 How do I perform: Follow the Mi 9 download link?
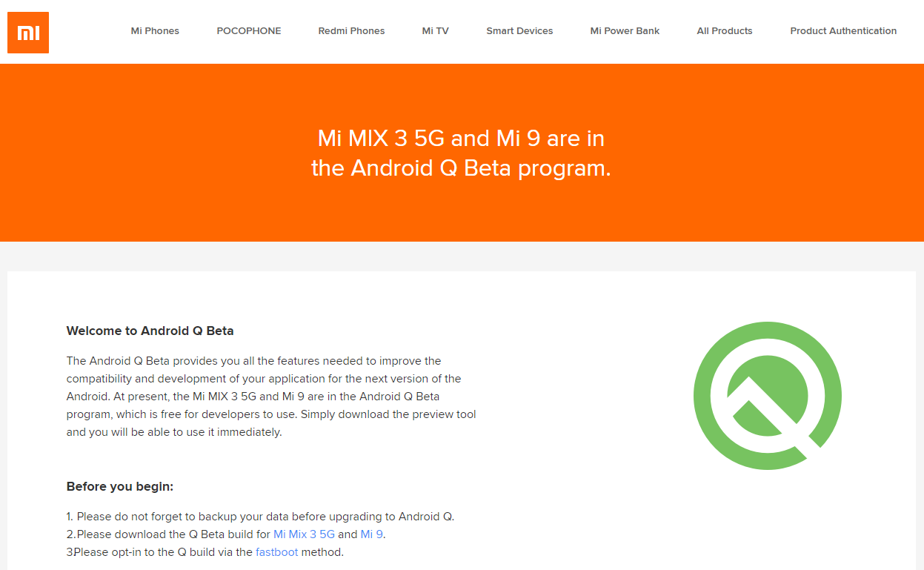pos(372,534)
